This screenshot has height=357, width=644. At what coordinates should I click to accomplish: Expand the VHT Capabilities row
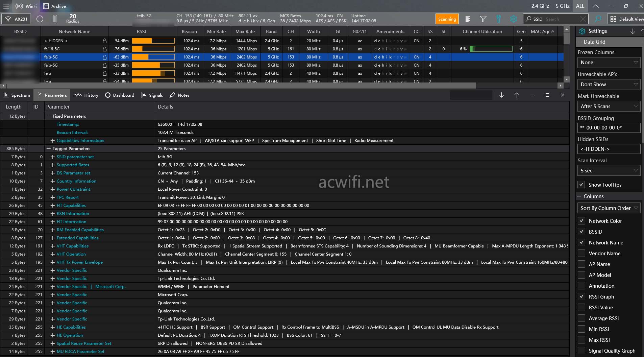(52, 246)
